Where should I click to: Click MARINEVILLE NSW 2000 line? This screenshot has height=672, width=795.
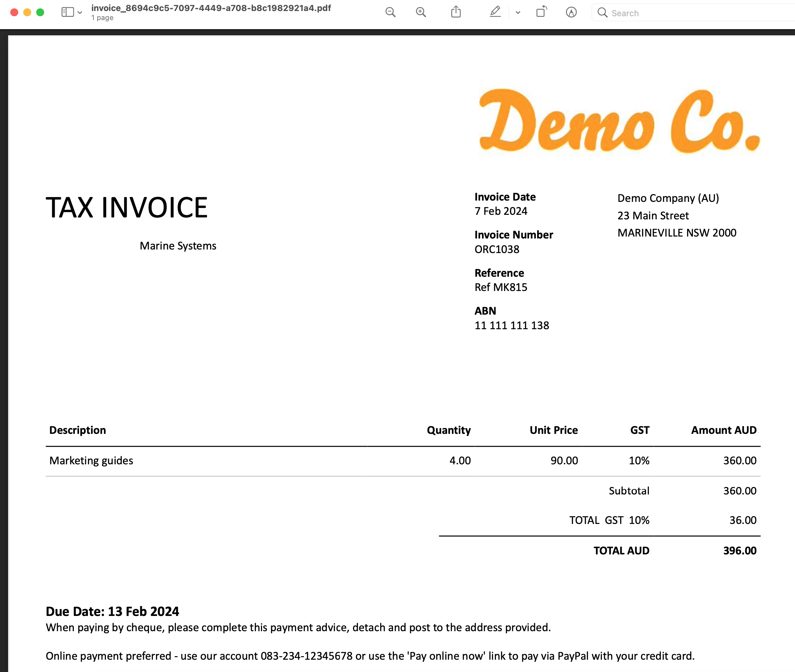pyautogui.click(x=677, y=233)
